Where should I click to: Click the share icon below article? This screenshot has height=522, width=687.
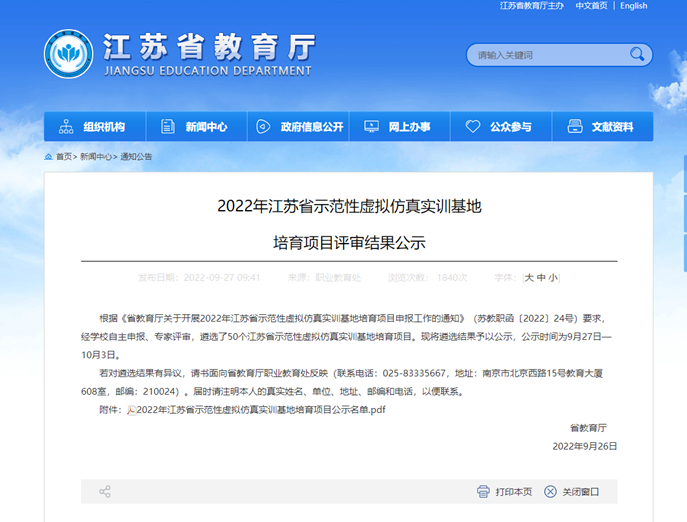[105, 491]
